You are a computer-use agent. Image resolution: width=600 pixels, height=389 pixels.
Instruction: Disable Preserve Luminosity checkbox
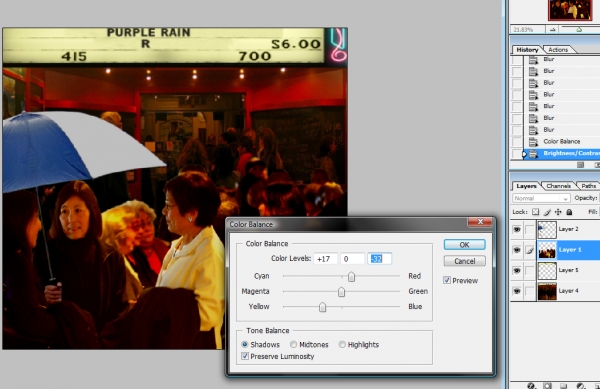245,356
